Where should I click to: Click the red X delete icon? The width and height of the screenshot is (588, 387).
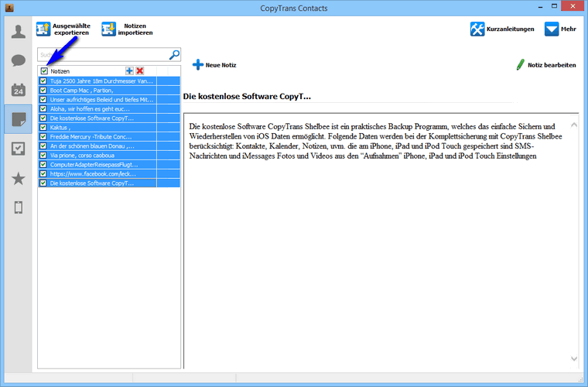[140, 70]
